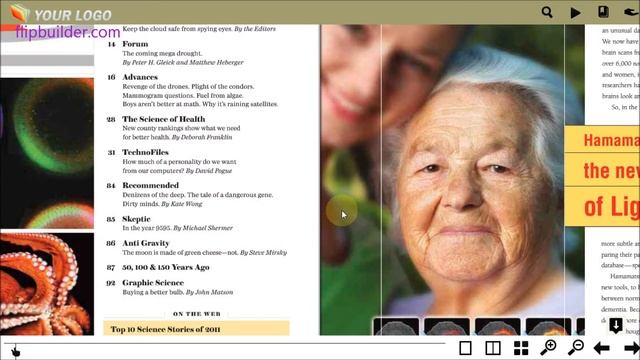Click the 'Anti Gravity' contents heading
The width and height of the screenshot is (640, 360).
(146, 243)
